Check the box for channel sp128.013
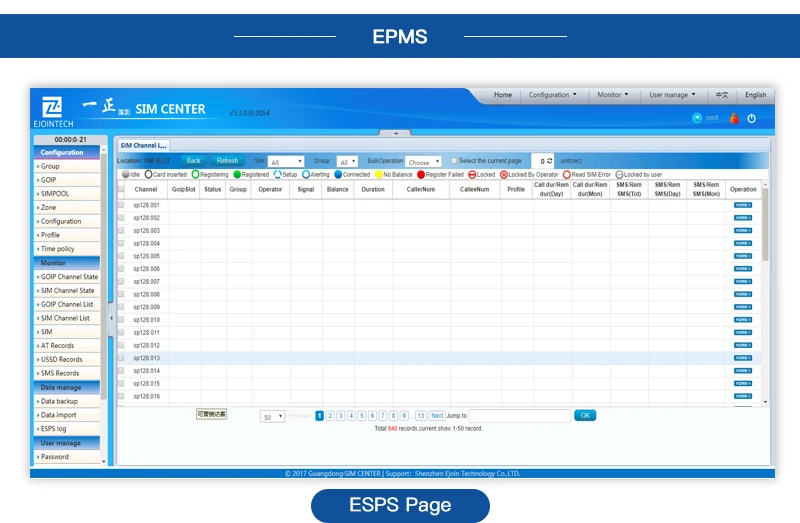This screenshot has width=800, height=523. click(121, 358)
